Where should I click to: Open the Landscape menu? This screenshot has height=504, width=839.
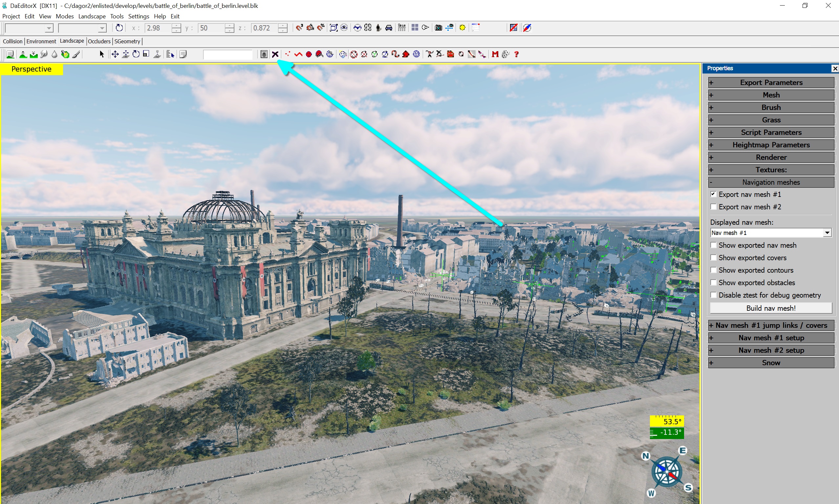(92, 16)
